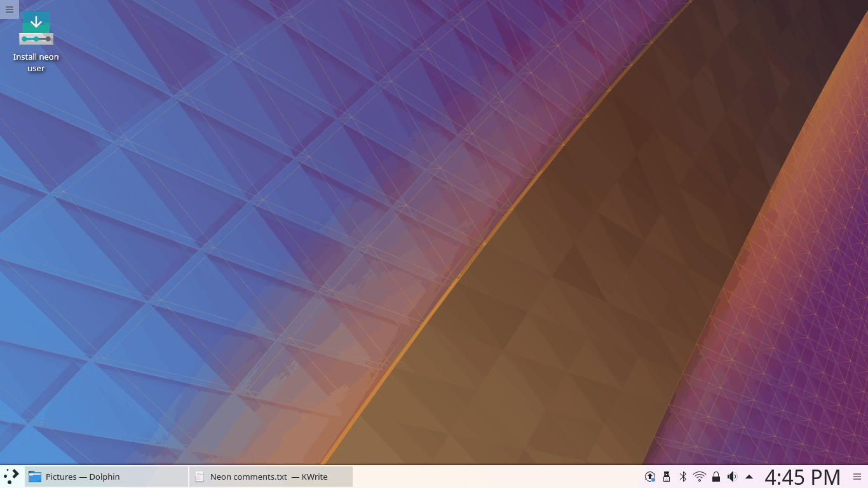
Task: Click the lock icon in system tray
Action: coord(716,477)
